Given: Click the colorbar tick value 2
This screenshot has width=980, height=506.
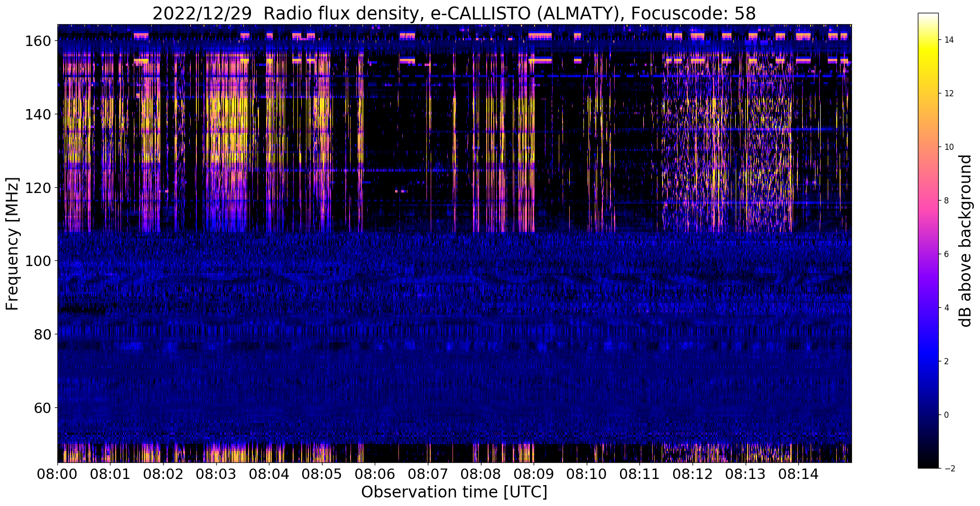Looking at the screenshot, I should click(x=947, y=361).
